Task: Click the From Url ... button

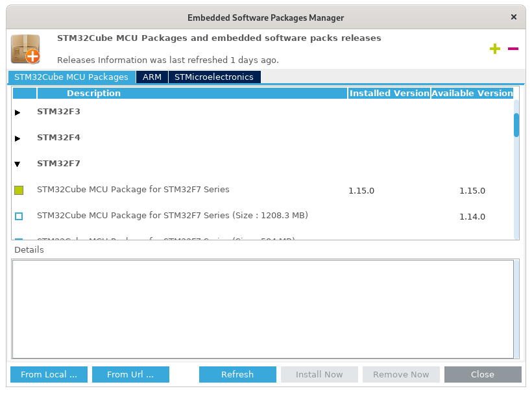Action: click(x=130, y=374)
